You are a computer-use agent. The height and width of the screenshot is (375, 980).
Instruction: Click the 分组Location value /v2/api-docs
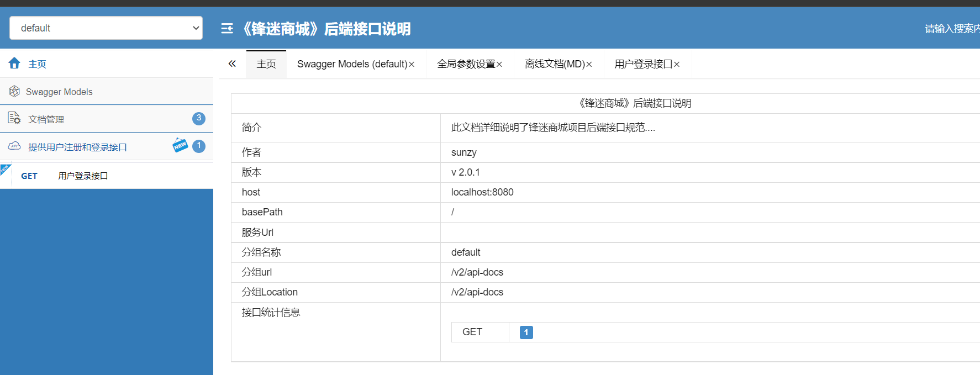click(477, 292)
